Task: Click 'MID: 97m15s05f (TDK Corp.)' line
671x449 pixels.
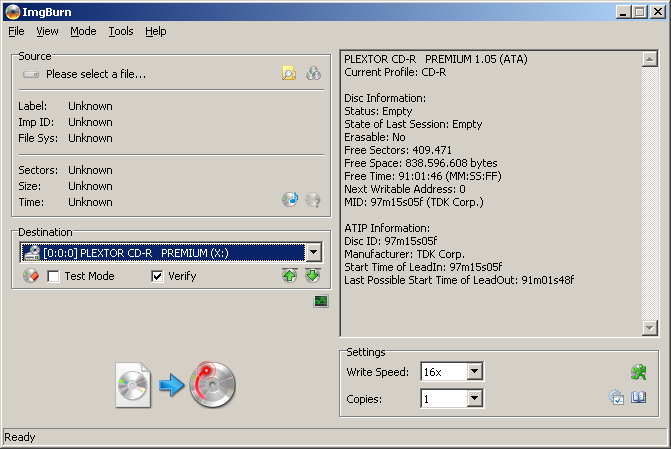Action: pyautogui.click(x=414, y=202)
